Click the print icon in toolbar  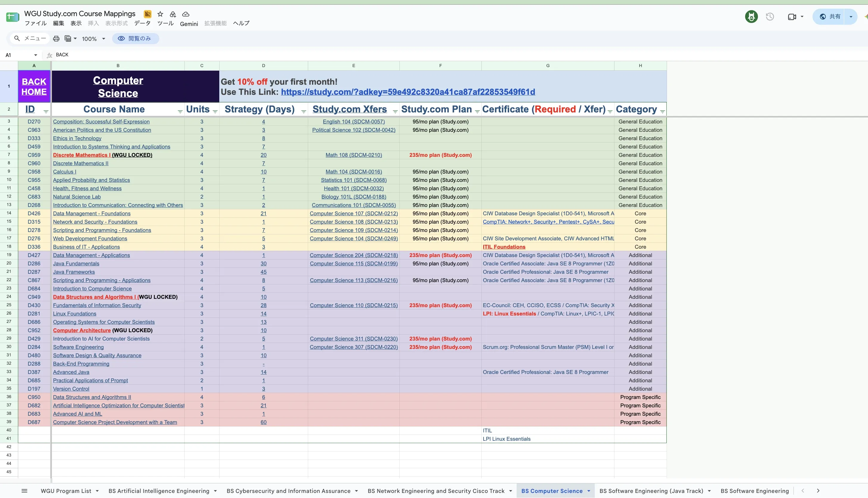click(56, 39)
